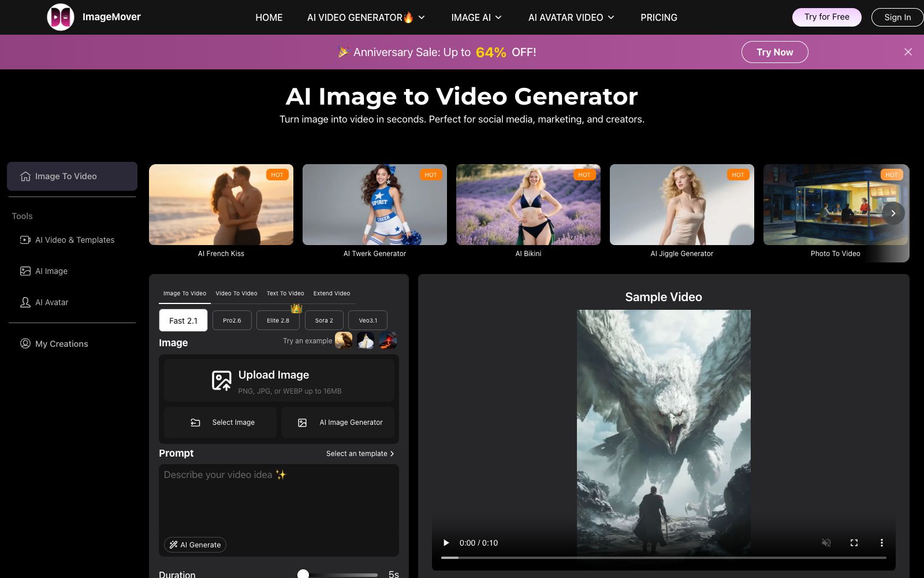Select the Elite 2.8 model
Image resolution: width=924 pixels, height=578 pixels.
[x=278, y=320]
